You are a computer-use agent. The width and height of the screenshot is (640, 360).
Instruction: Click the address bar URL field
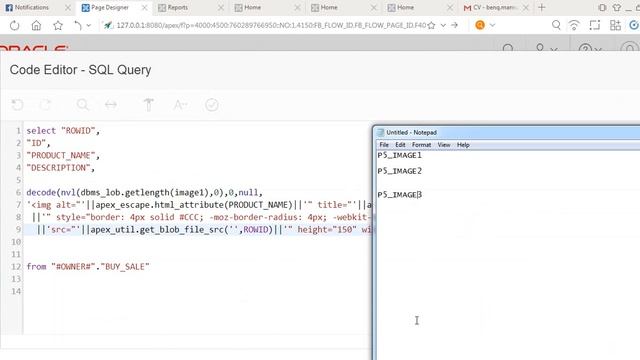pos(271,25)
